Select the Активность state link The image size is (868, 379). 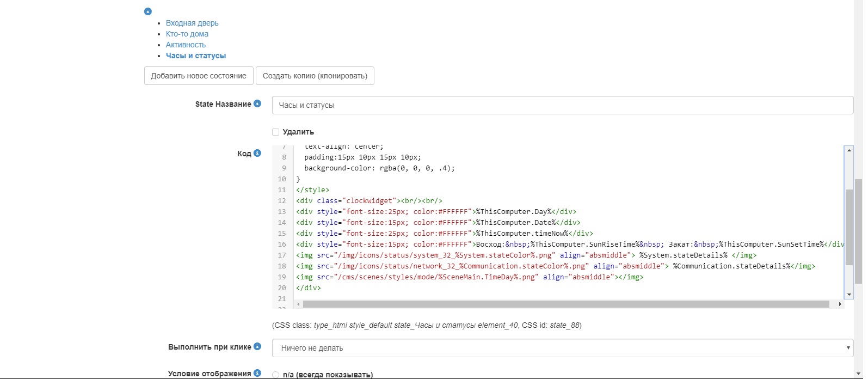point(186,45)
